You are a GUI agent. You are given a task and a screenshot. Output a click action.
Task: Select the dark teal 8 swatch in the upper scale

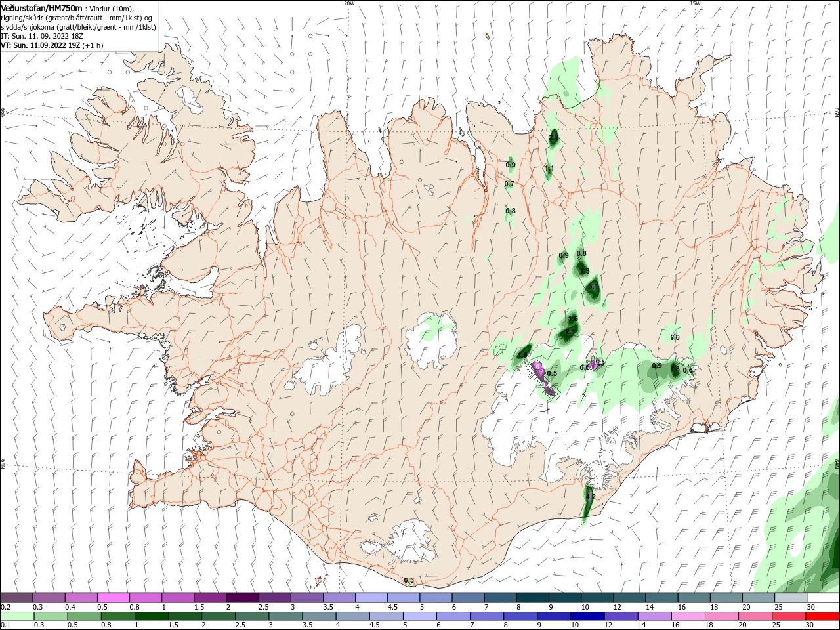click(533, 598)
